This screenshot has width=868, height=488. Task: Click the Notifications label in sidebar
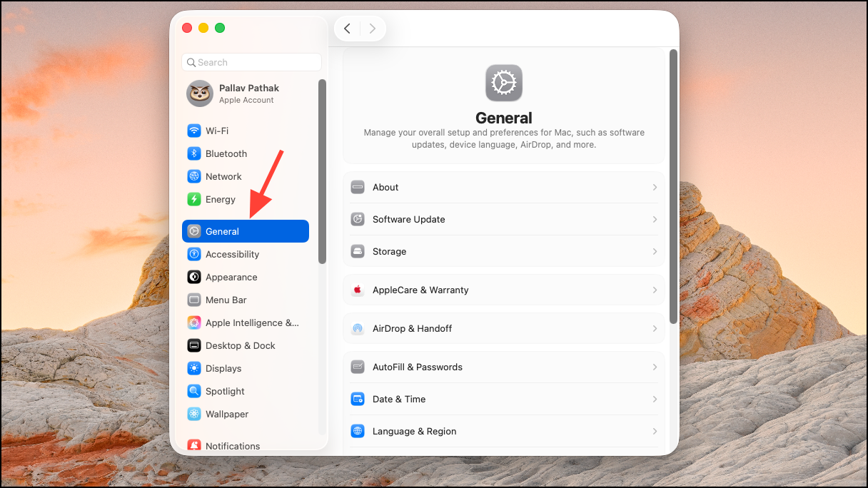tap(233, 446)
